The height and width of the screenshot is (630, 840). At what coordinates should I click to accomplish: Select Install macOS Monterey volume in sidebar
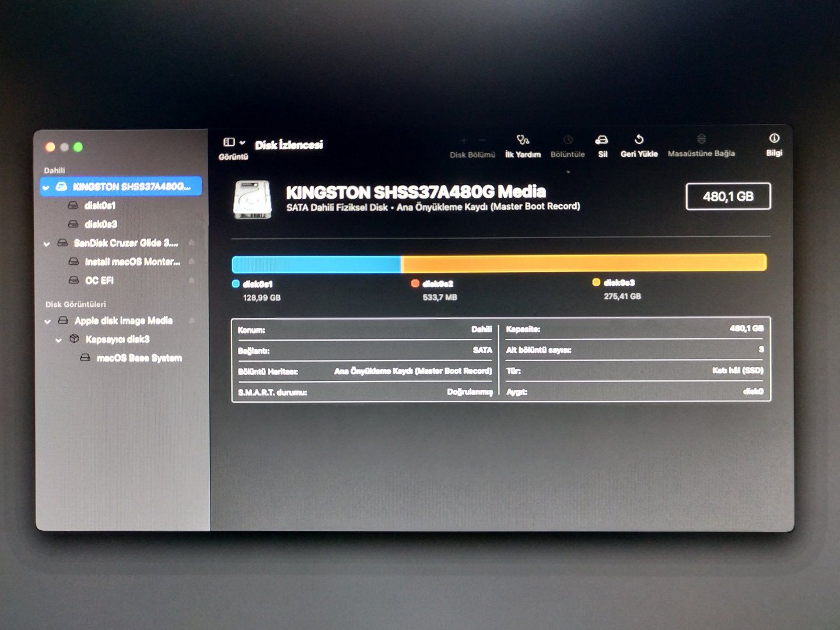[x=132, y=262]
